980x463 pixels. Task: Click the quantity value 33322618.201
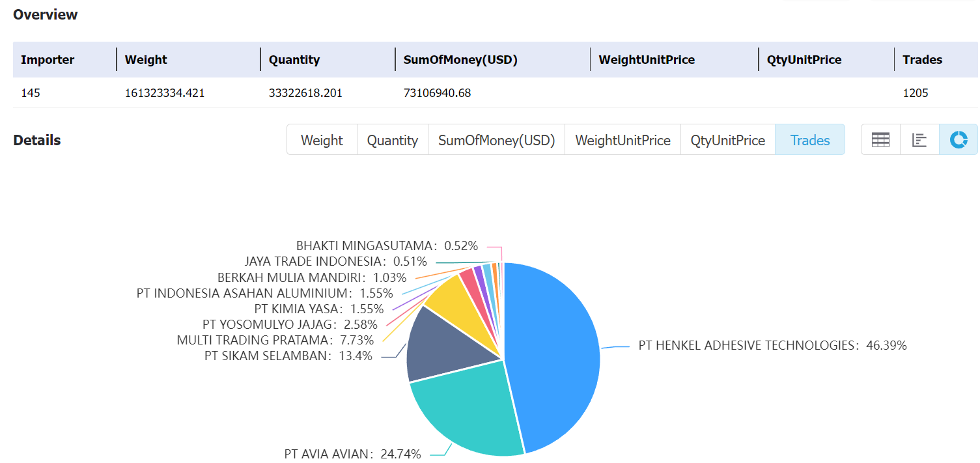(x=305, y=93)
